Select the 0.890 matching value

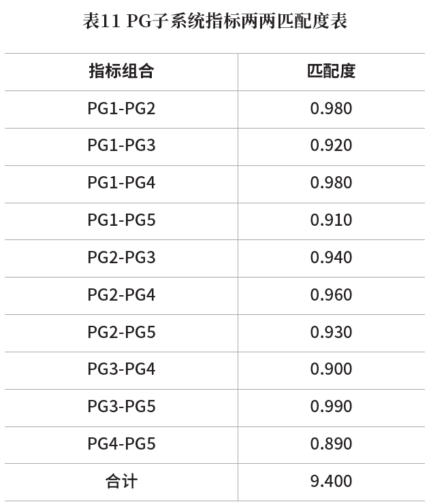[331, 444]
